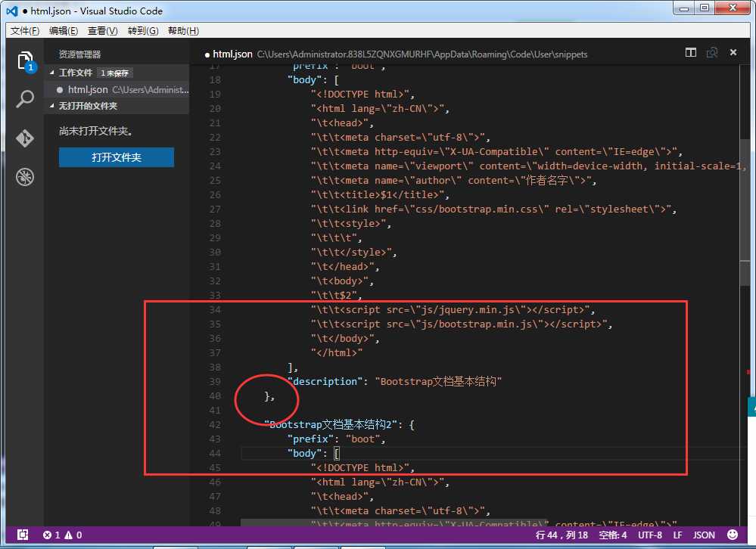Click LF line ending indicator

coord(677,535)
